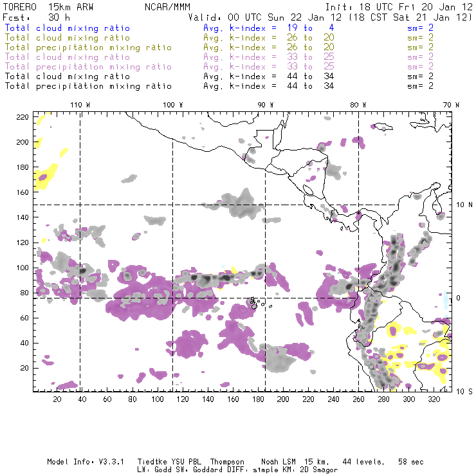Screen dimensions: 476x476
Task: Click the y-axis tick label "100"
Action: click(23, 268)
